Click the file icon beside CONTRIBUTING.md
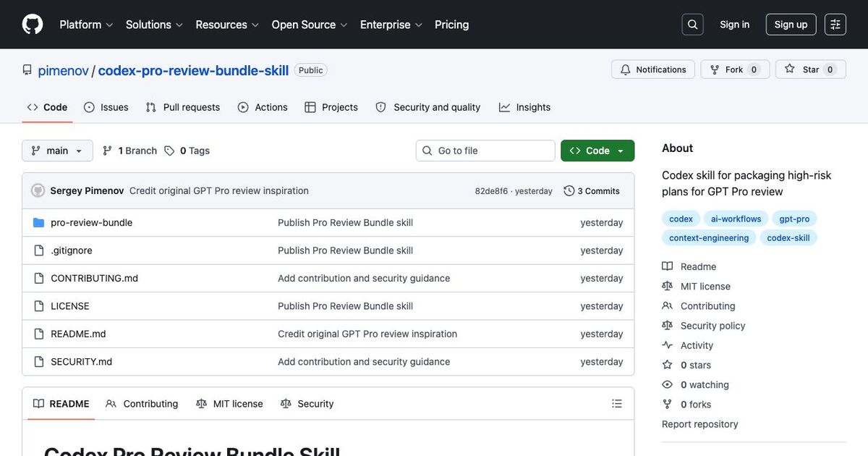Image resolution: width=868 pixels, height=456 pixels. (x=39, y=278)
